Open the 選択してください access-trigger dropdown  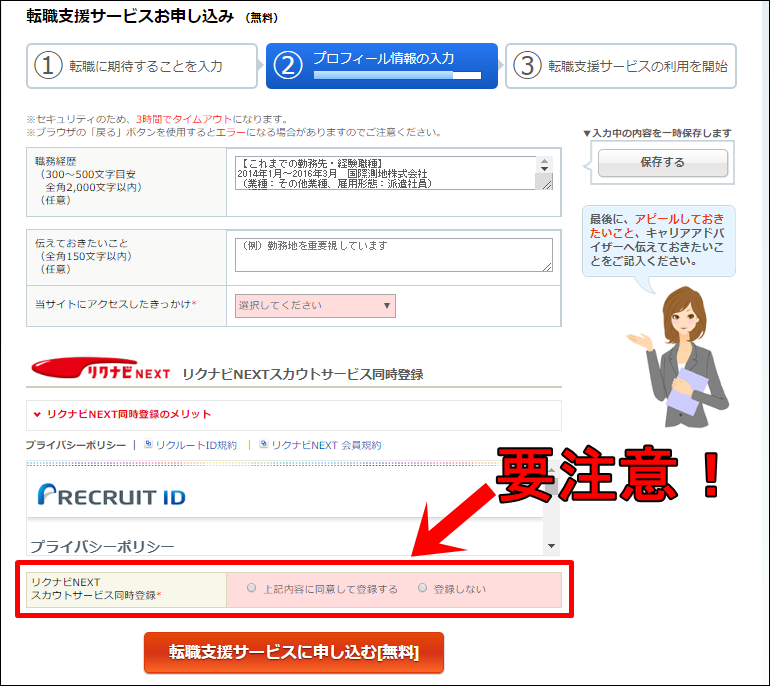315,306
